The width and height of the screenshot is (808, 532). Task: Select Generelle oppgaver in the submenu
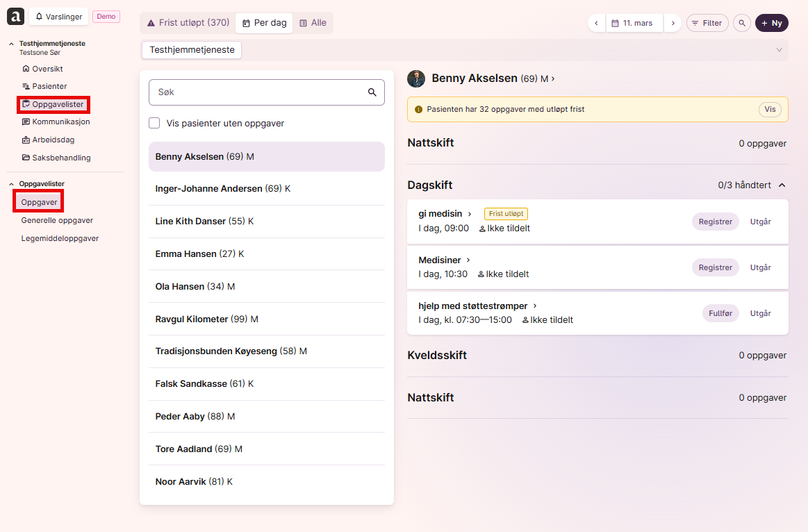coord(57,220)
